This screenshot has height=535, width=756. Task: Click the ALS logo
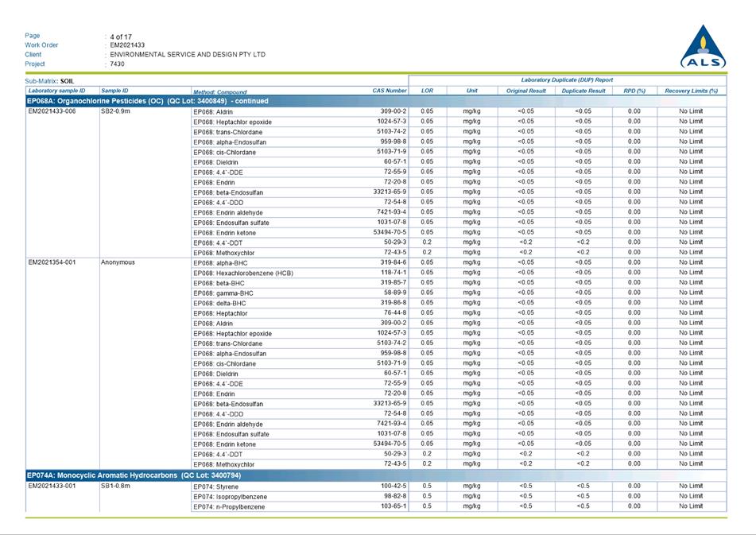click(x=703, y=46)
